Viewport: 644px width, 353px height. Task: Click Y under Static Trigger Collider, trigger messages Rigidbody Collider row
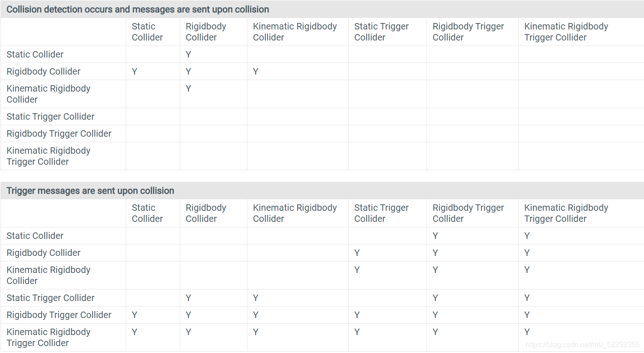[x=357, y=253]
